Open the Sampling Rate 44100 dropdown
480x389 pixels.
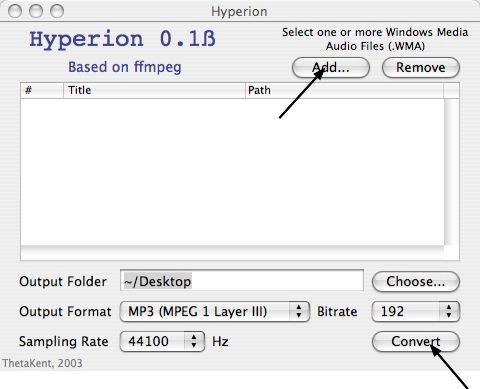tap(162, 342)
